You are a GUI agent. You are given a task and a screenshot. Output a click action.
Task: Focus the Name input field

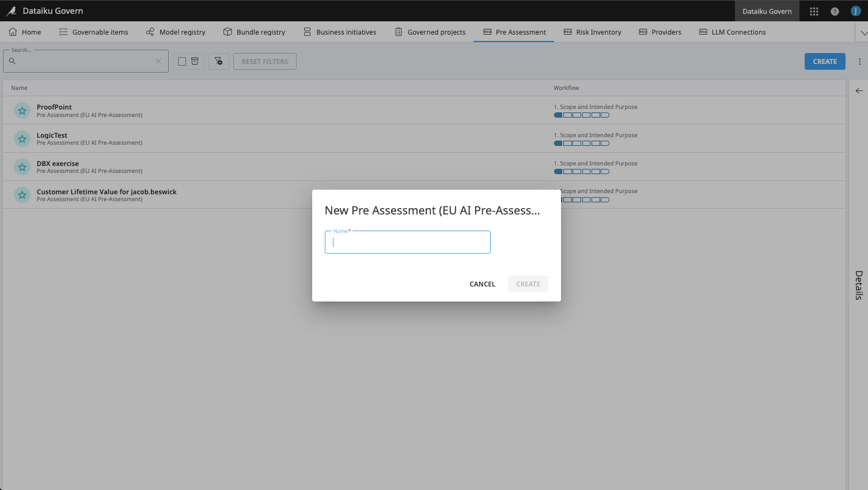click(408, 243)
